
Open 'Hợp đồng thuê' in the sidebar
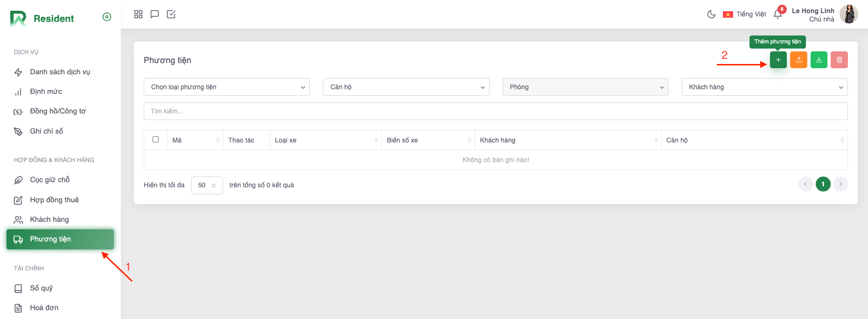pos(54,200)
